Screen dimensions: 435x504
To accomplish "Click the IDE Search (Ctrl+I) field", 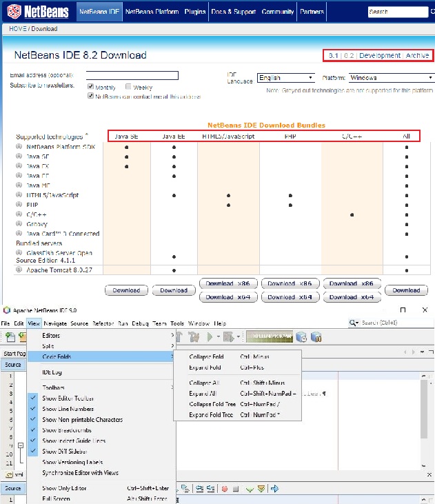I will pos(397,323).
